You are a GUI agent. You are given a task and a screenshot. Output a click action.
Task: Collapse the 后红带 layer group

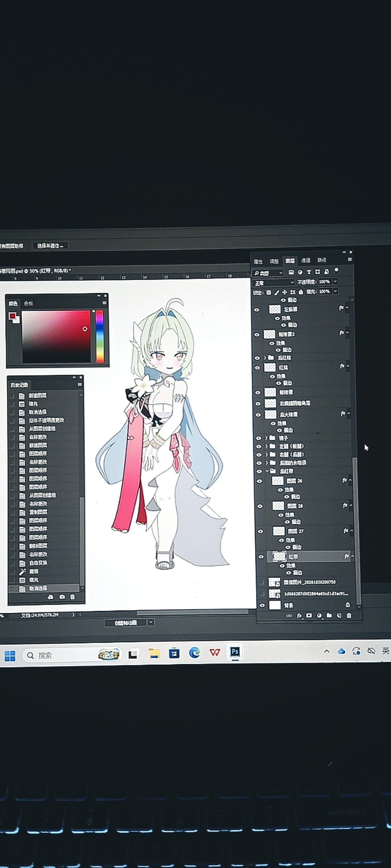coord(267,471)
